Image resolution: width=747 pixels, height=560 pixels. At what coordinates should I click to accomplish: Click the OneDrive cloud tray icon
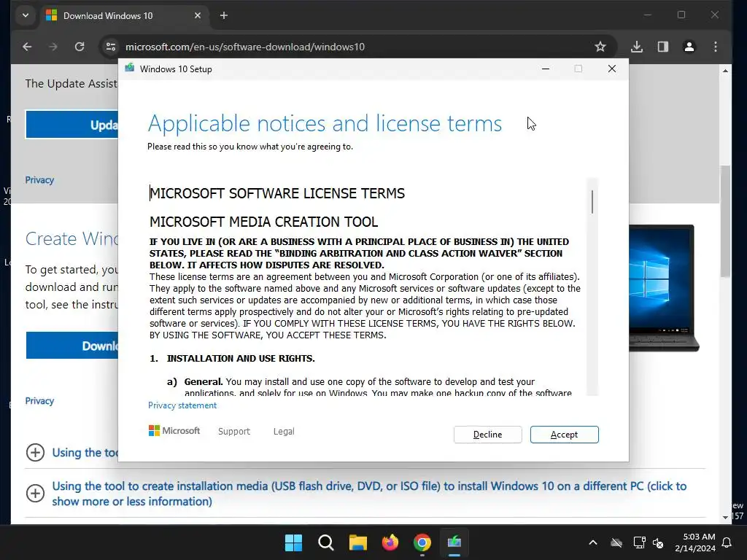tap(616, 542)
